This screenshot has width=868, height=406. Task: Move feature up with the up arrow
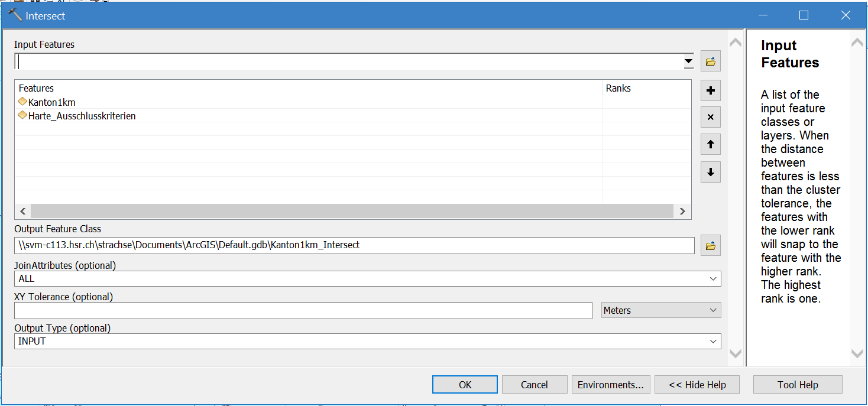point(710,144)
